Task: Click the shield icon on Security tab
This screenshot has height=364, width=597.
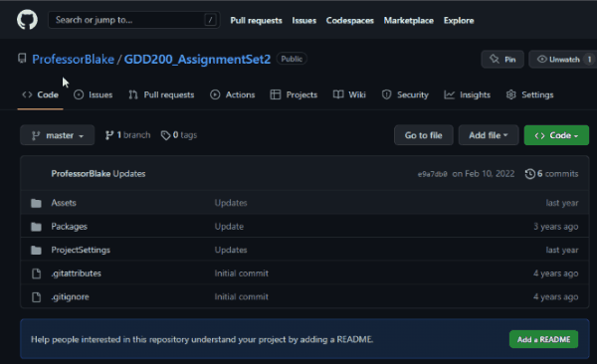Action: tap(386, 94)
